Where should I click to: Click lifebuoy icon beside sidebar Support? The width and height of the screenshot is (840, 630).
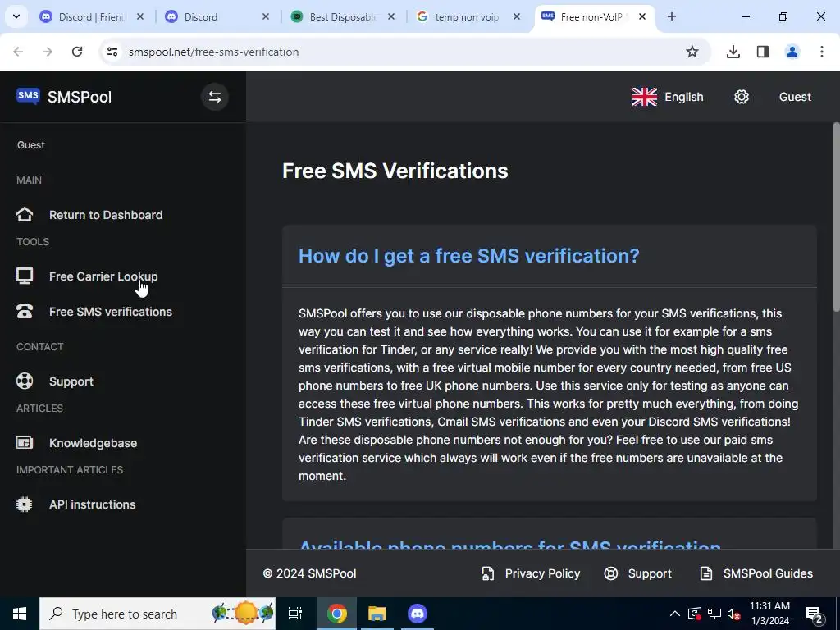[25, 381]
